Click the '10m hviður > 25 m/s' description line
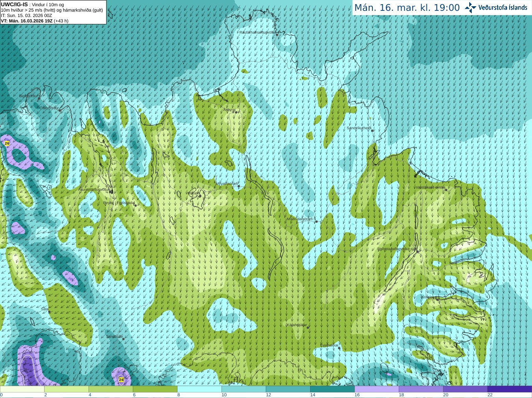Viewport: 532px width, 398px height. click(52, 10)
